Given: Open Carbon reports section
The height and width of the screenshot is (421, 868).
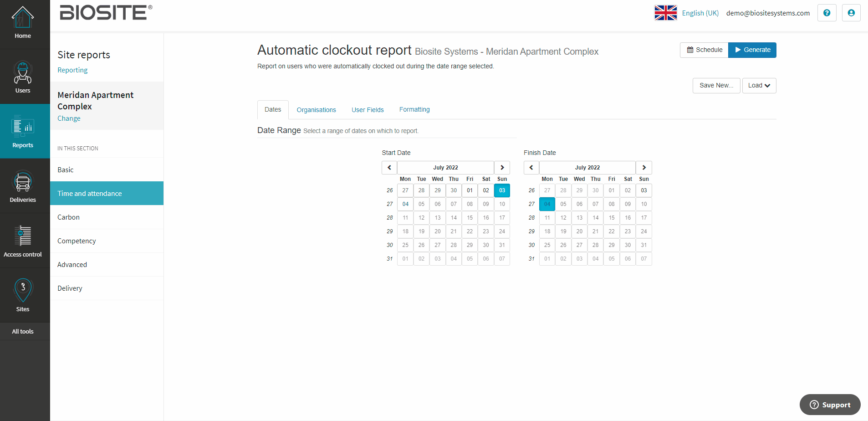Looking at the screenshot, I should click(107, 217).
